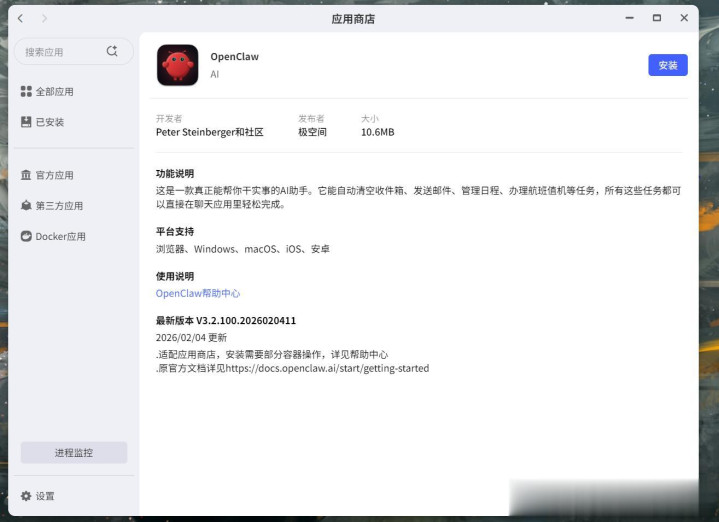Click 最新版本 V3.2.100.2026020411 text
Image resolution: width=719 pixels, height=522 pixels.
click(226, 320)
